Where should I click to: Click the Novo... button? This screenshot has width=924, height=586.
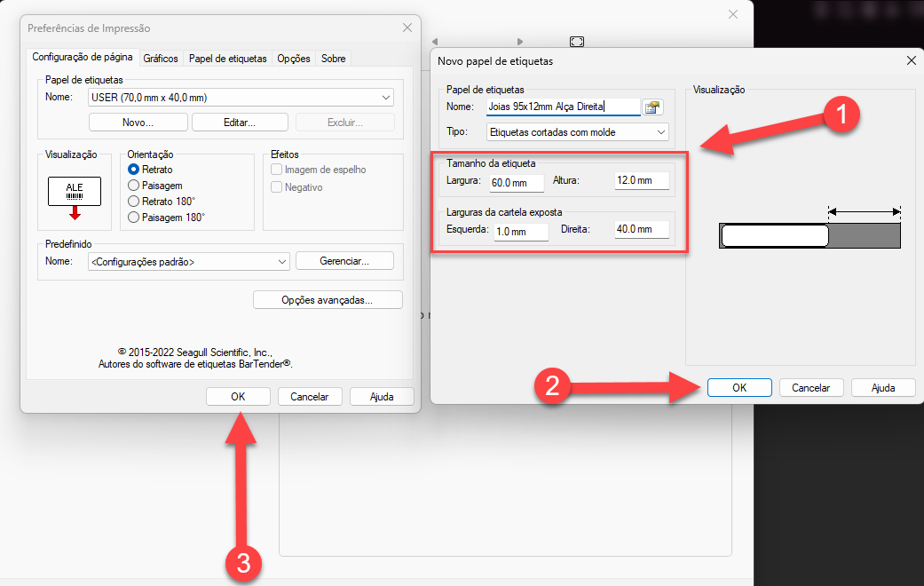coord(138,122)
